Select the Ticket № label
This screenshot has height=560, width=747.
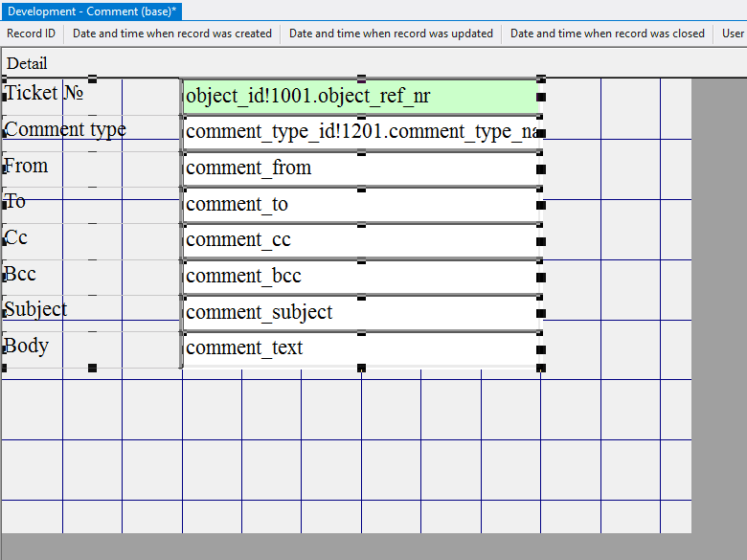(44, 93)
